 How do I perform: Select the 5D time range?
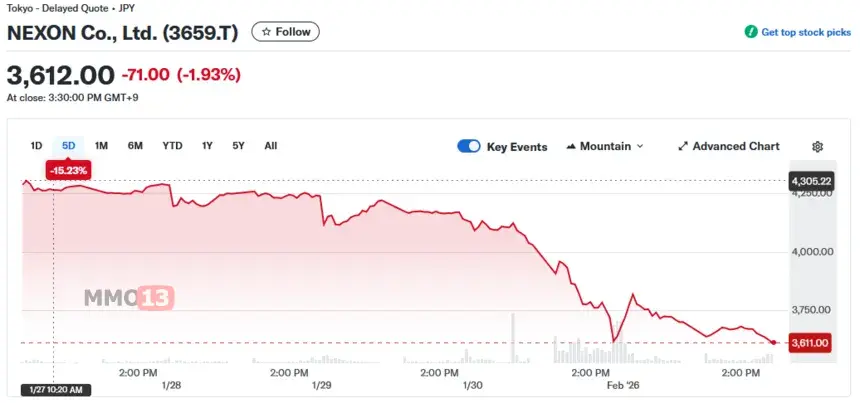click(x=69, y=146)
